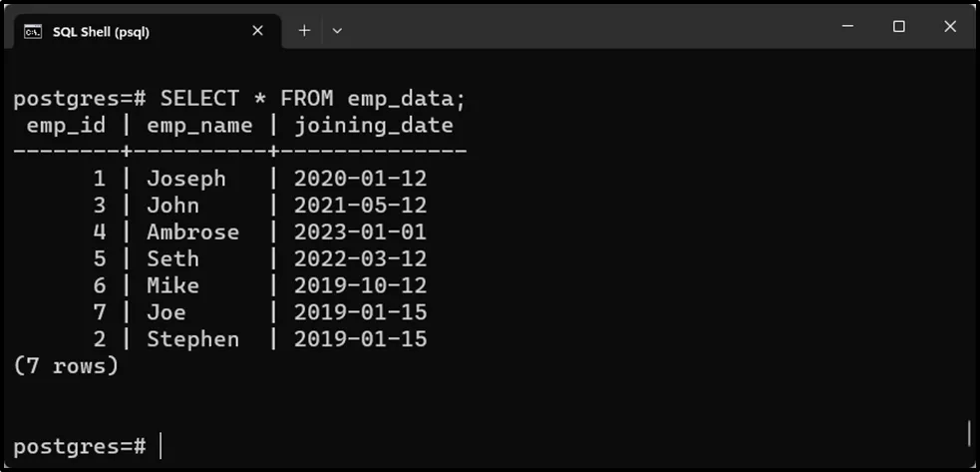
Task: Close the terminal window
Action: 949,27
